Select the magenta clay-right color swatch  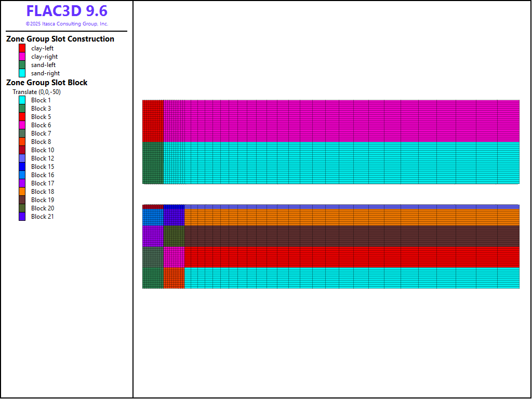[x=22, y=57]
